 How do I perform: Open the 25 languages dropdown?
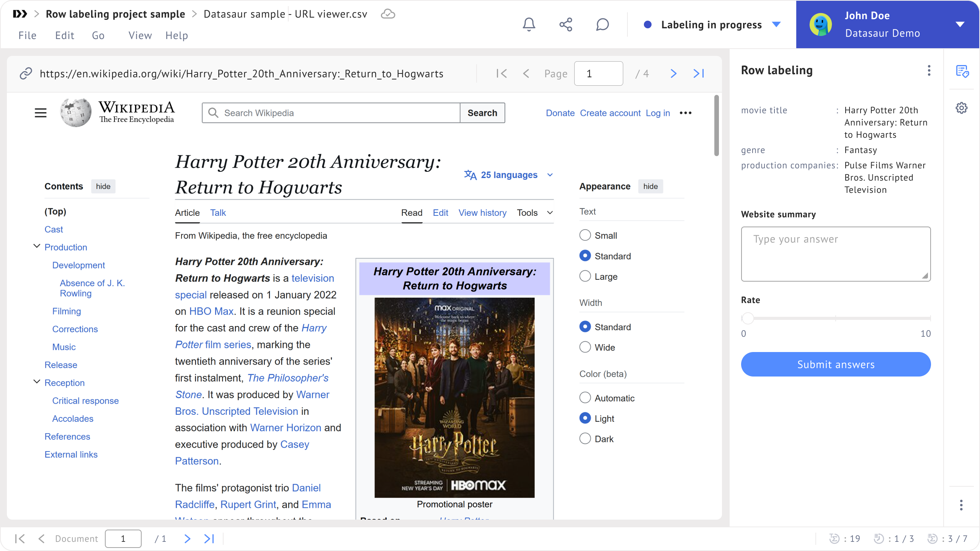click(509, 175)
